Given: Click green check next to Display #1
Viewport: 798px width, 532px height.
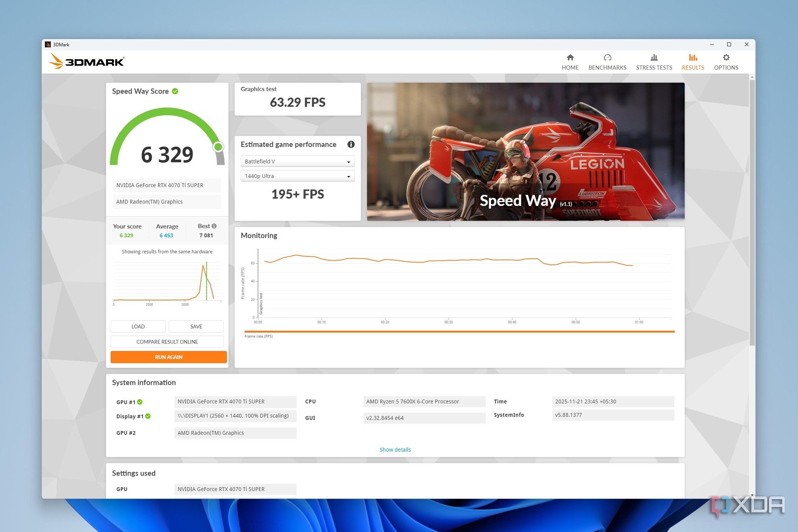Looking at the screenshot, I should click(x=148, y=416).
